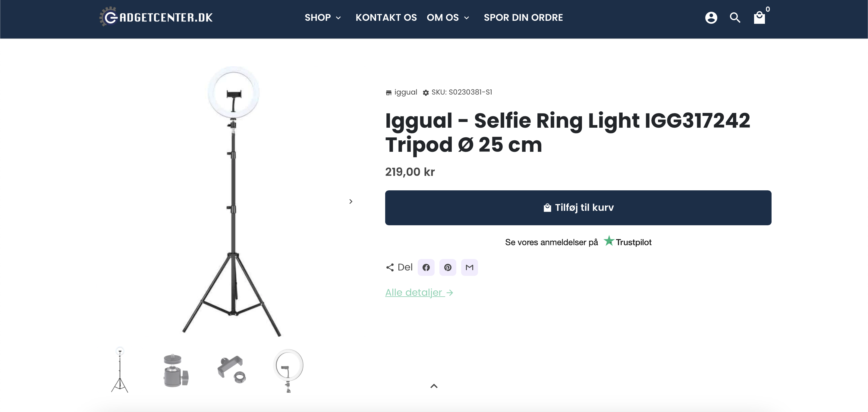Click the iggual brand link

405,92
